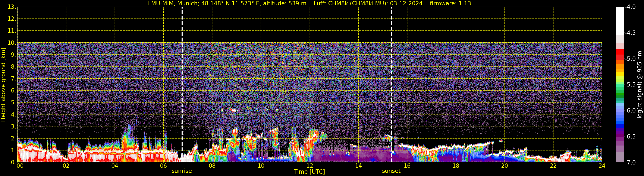The height and width of the screenshot is (176, 644).
Task: Click the '16' time axis tick label
Action: coord(407,166)
